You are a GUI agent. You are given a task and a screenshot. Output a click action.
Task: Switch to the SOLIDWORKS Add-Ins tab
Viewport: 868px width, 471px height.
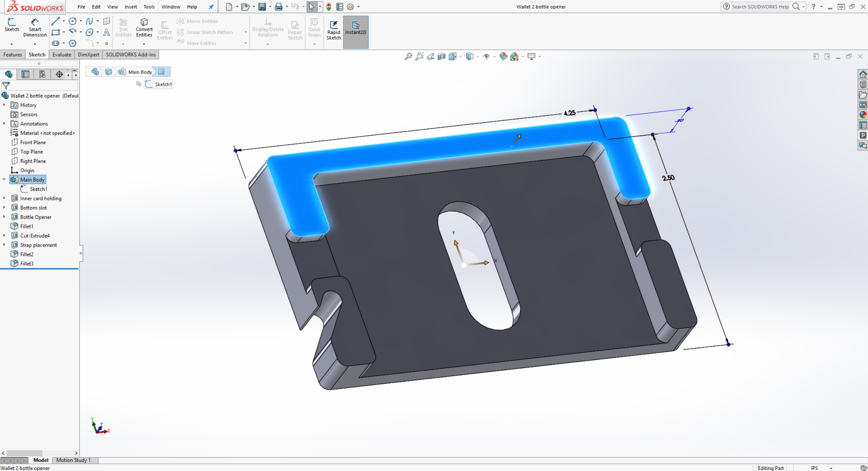pyautogui.click(x=131, y=55)
